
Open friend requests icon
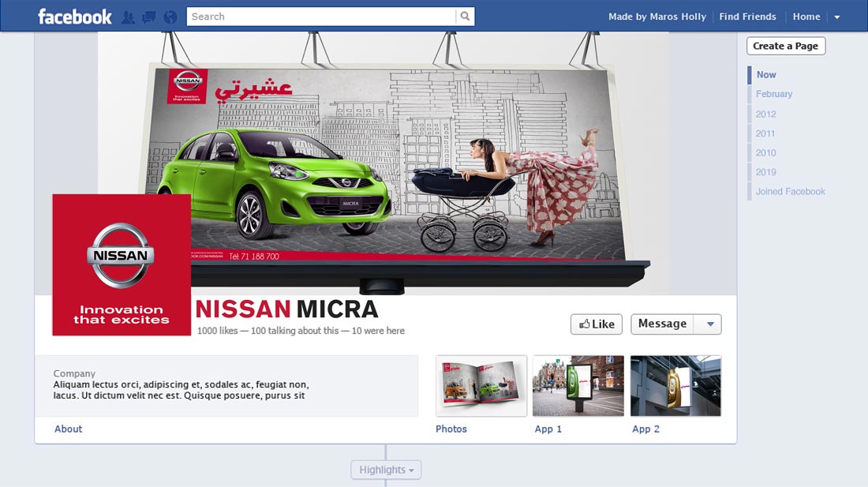point(128,17)
